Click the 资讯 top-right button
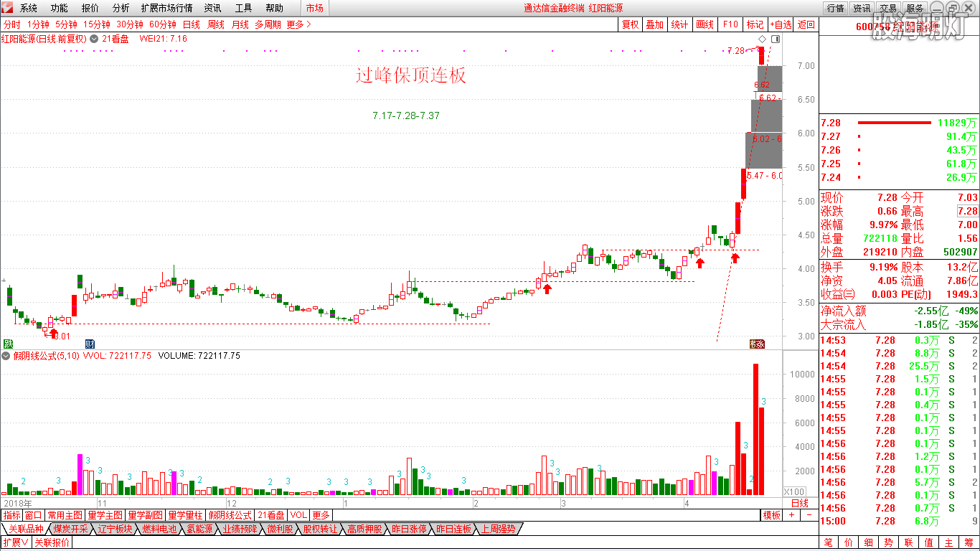The width and height of the screenshot is (980, 551). 862,8
